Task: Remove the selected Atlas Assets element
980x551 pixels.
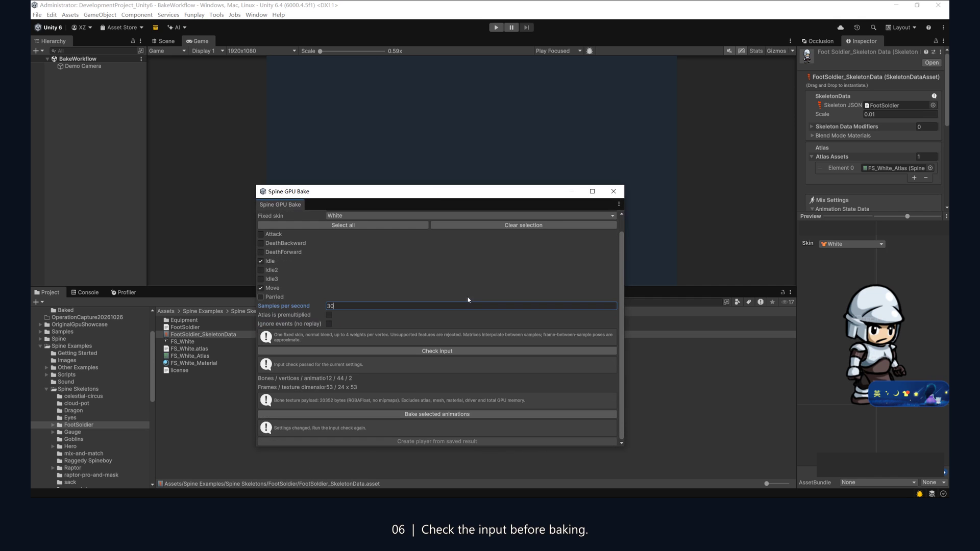Action: (x=926, y=178)
